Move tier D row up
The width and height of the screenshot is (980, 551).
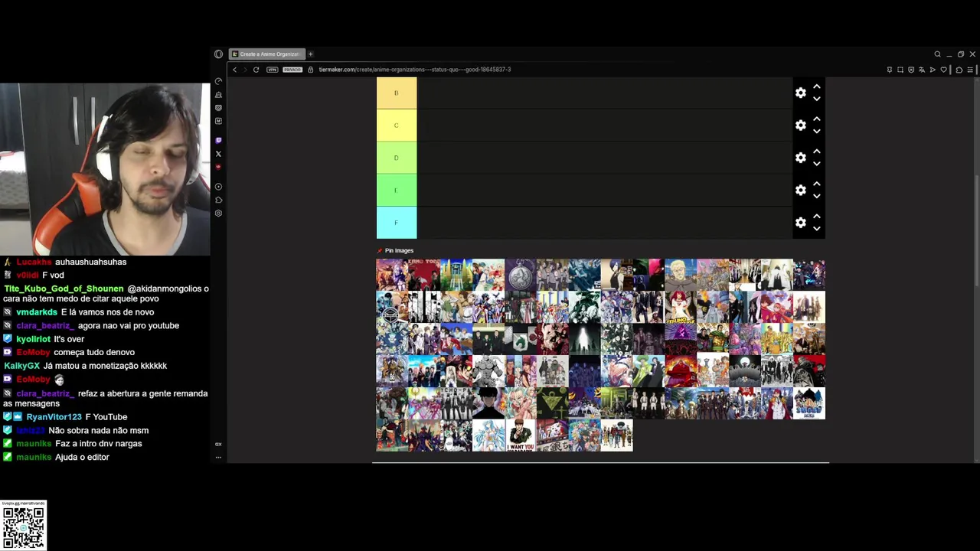click(817, 152)
